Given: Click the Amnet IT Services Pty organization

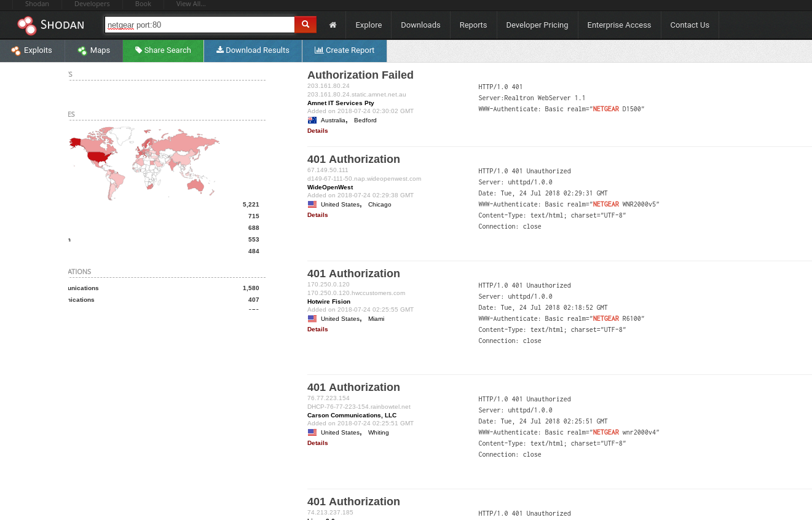Looking at the screenshot, I should 341,103.
